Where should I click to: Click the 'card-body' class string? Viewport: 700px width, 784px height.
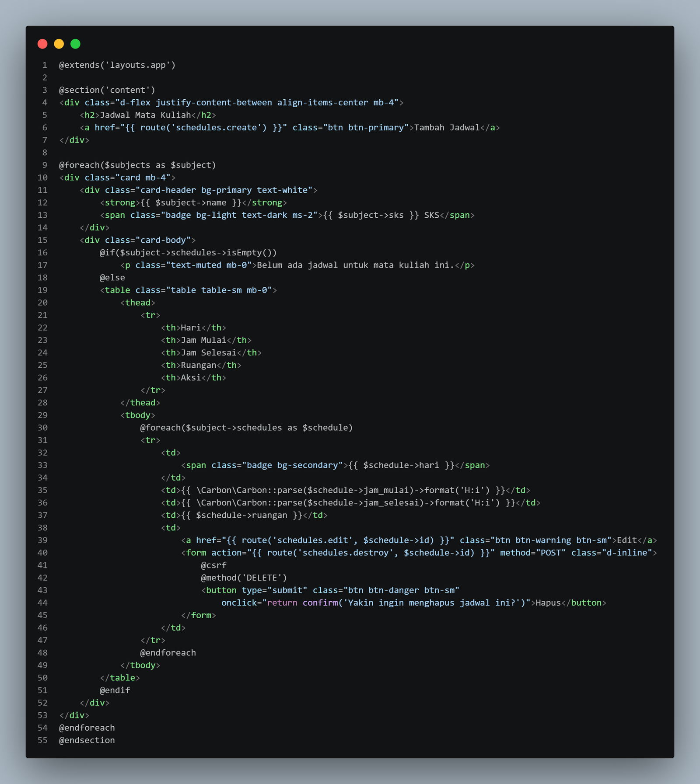pyautogui.click(x=163, y=240)
